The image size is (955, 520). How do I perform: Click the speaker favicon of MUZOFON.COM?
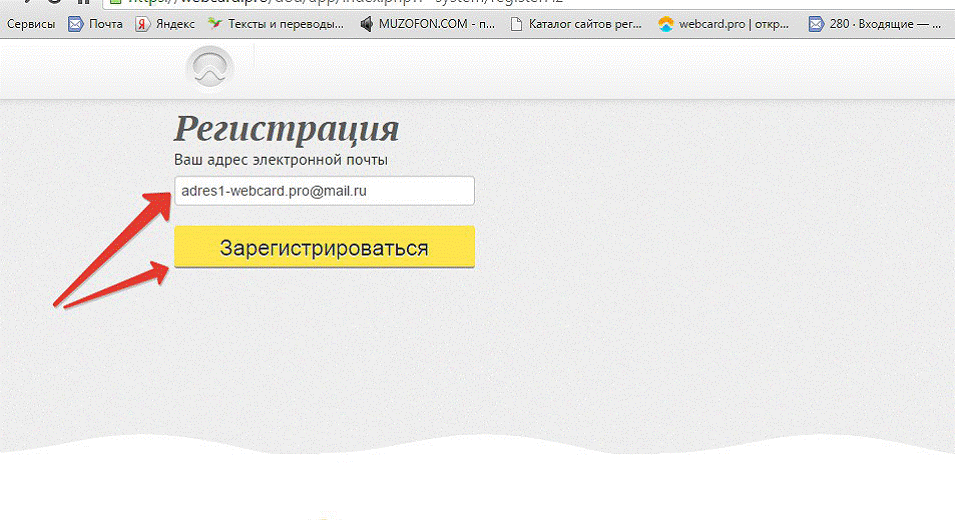coord(366,24)
